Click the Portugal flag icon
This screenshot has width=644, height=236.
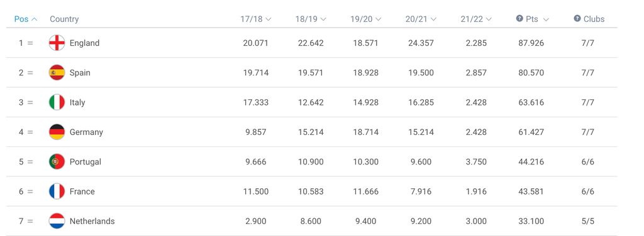(57, 161)
